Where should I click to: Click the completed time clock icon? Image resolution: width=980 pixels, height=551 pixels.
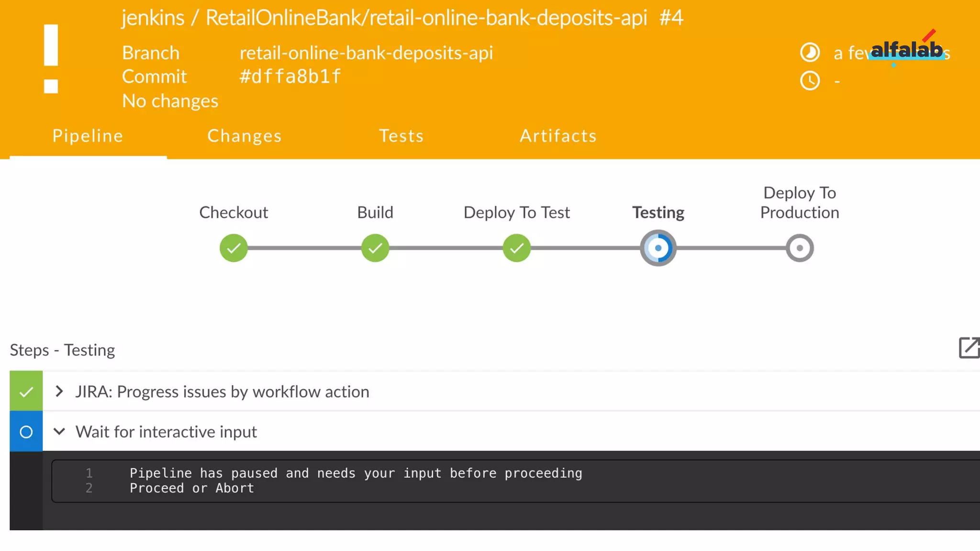click(x=810, y=80)
